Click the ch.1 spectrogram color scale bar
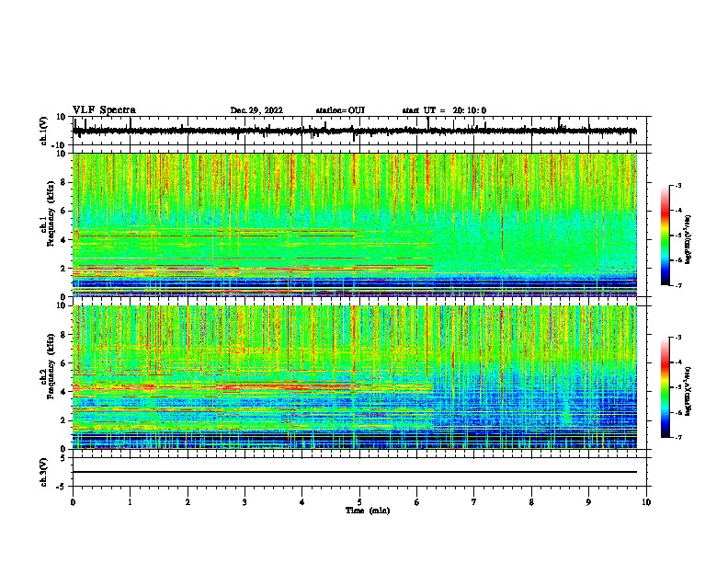Screen dimensions: 728x563 [x=665, y=236]
